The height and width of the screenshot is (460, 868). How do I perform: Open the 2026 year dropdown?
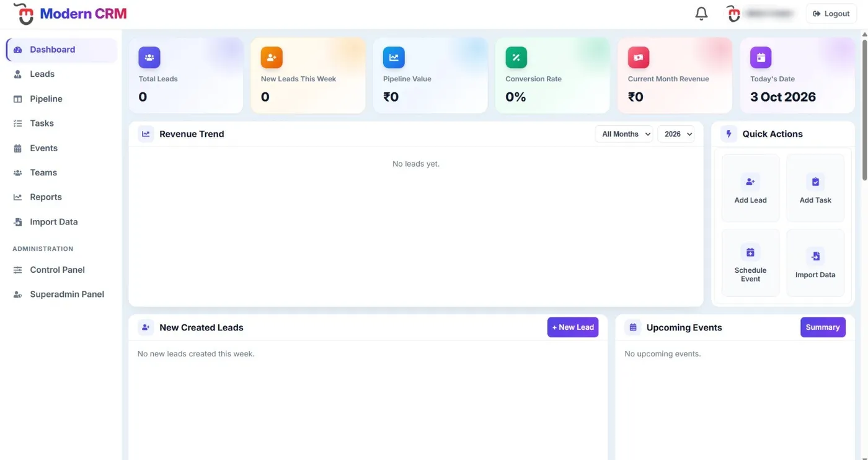676,134
